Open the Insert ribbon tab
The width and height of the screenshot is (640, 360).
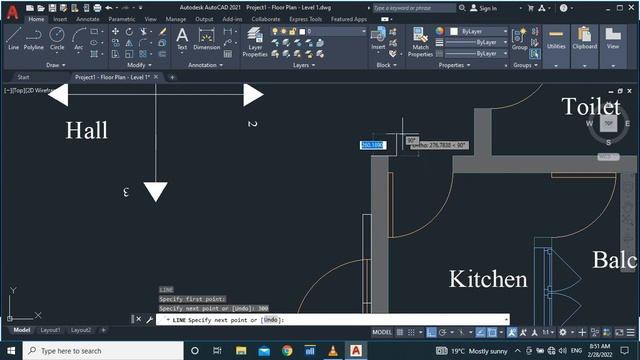pos(60,19)
